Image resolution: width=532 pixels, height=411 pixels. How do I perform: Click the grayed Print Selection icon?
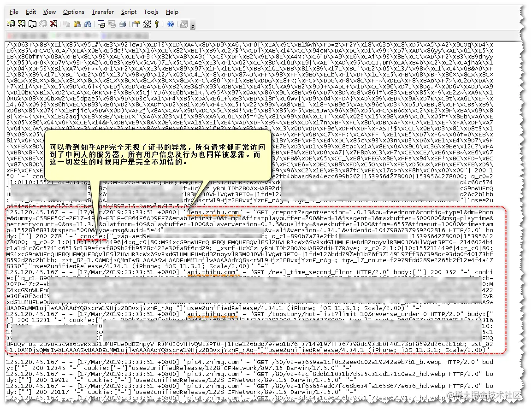pos(112,24)
